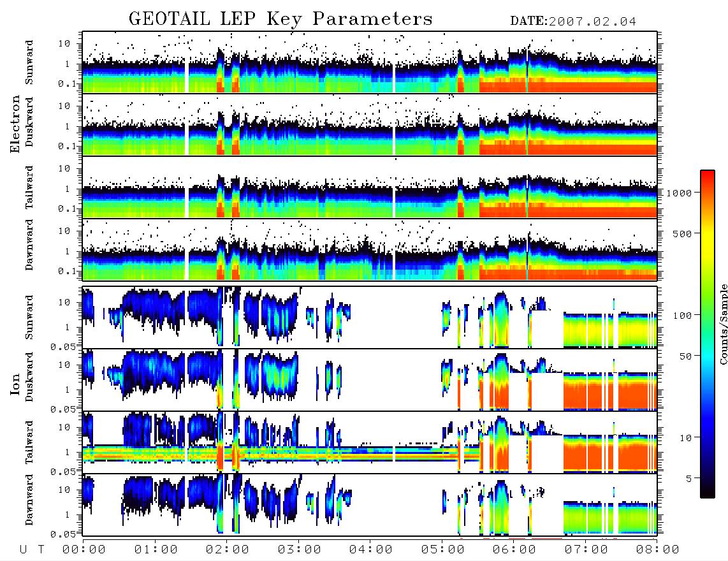Click the 03:00 time tick label
Viewport: 728px width, 561px height.
click(x=299, y=550)
